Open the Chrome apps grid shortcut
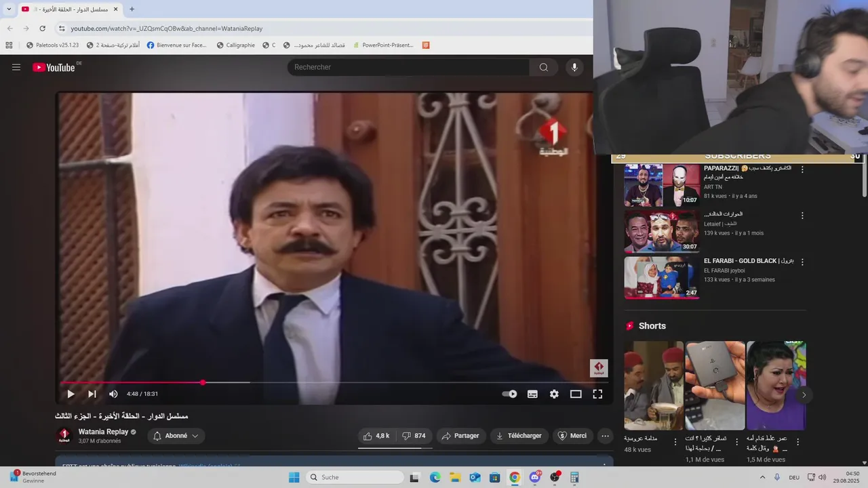This screenshot has width=868, height=488. [9, 45]
